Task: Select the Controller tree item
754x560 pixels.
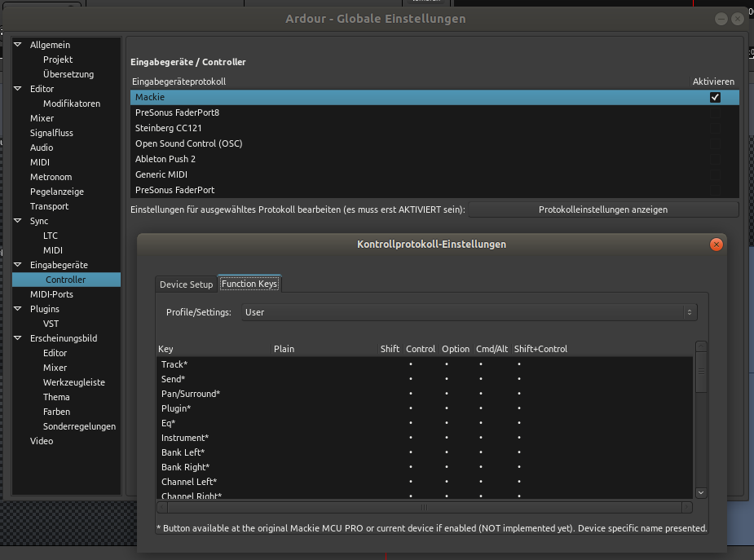Action: point(66,280)
